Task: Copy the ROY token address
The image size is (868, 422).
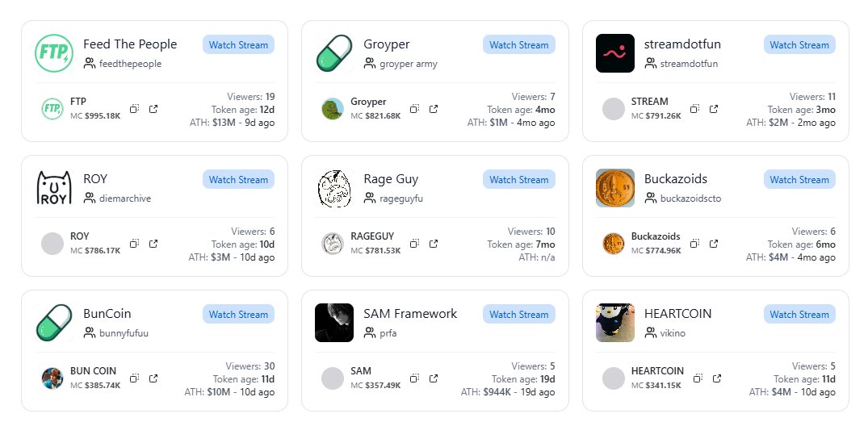Action: 135,244
